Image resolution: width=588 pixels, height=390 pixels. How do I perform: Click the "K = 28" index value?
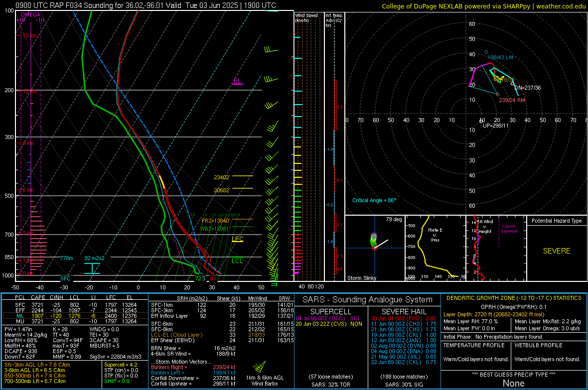(x=60, y=329)
